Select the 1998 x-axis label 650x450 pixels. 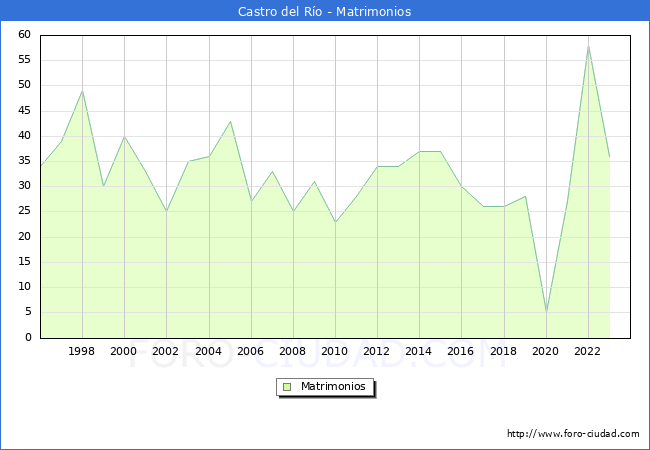(82, 351)
